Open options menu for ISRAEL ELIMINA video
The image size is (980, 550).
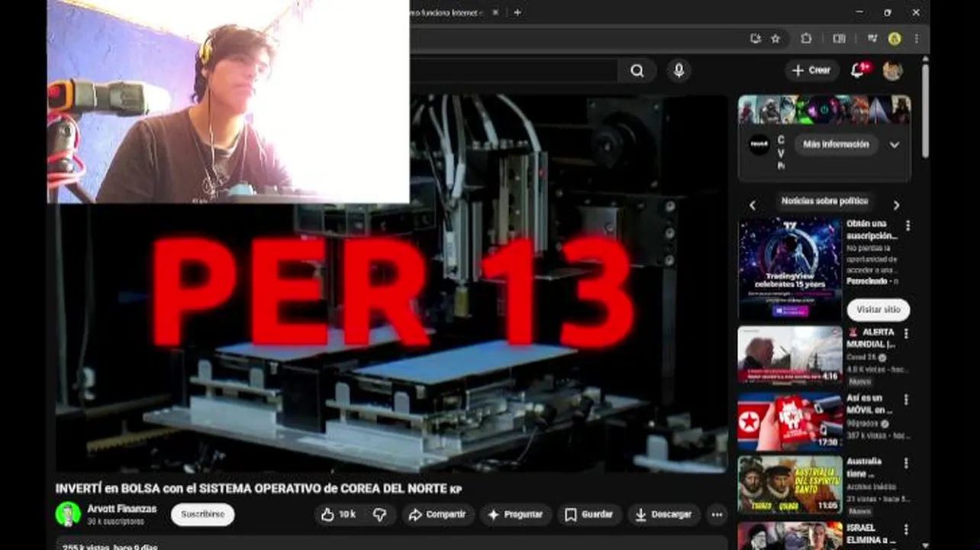[x=907, y=529]
